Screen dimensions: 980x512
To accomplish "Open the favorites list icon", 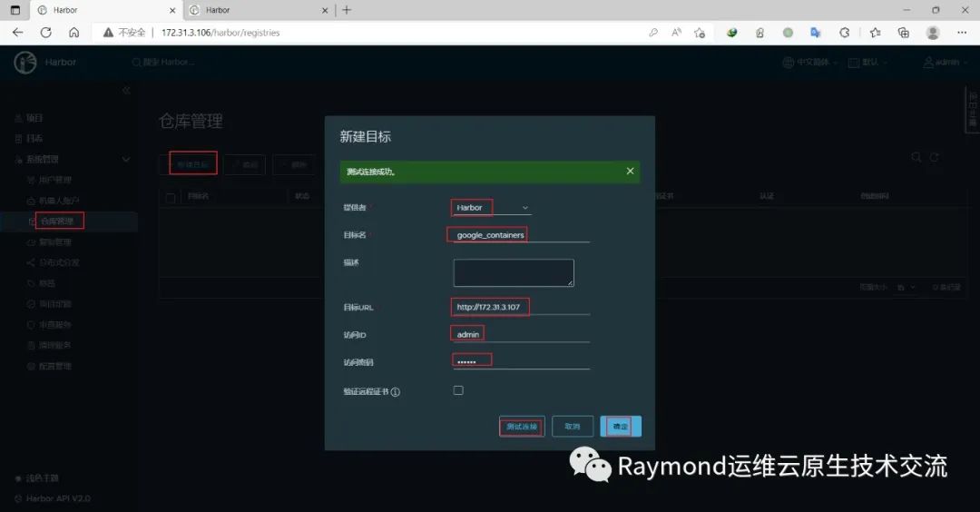I will tap(875, 33).
